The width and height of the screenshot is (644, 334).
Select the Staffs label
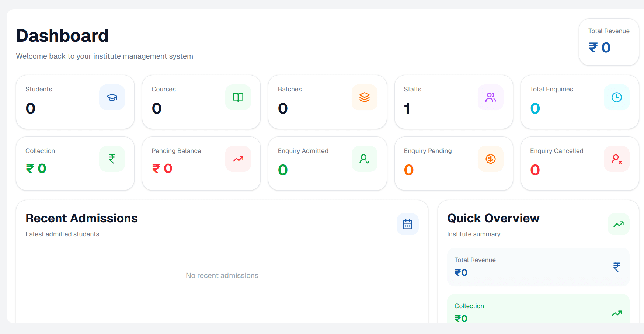tap(412, 89)
